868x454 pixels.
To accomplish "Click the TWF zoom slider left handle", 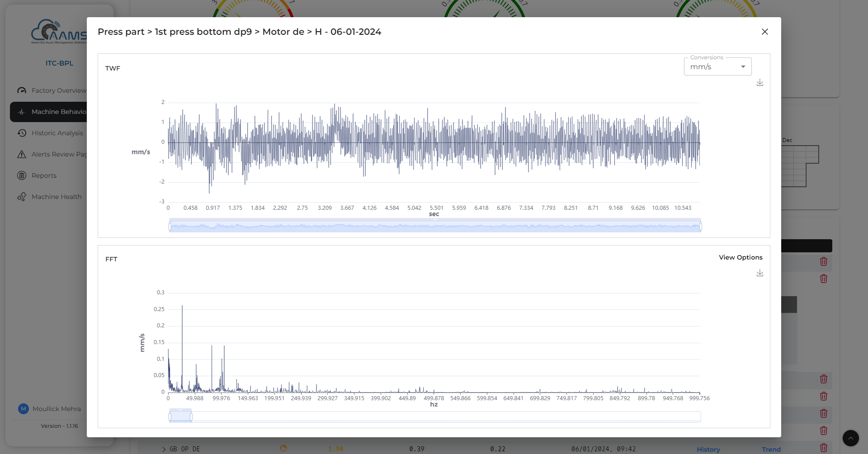I will pyautogui.click(x=170, y=226).
